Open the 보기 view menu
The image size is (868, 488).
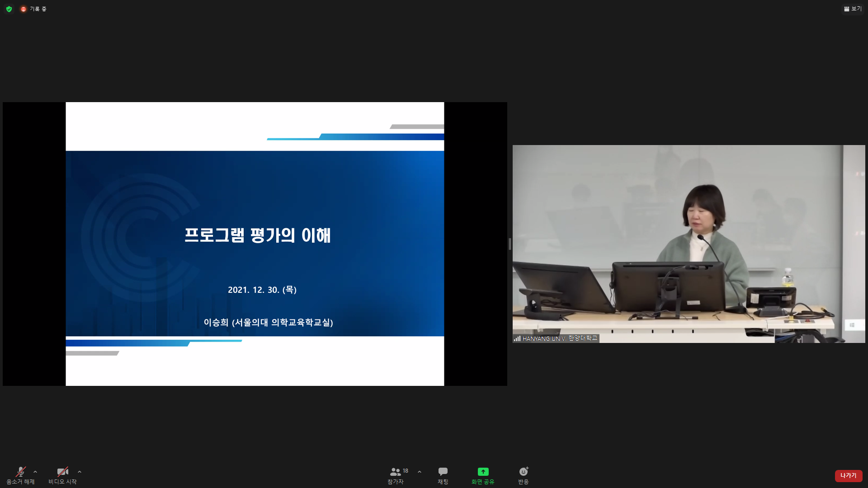point(853,9)
